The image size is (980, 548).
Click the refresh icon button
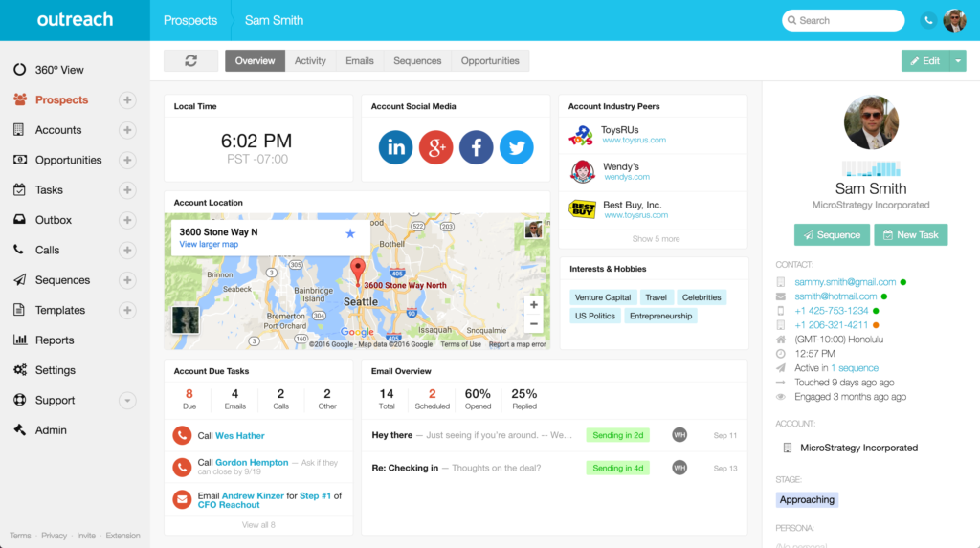(x=190, y=60)
